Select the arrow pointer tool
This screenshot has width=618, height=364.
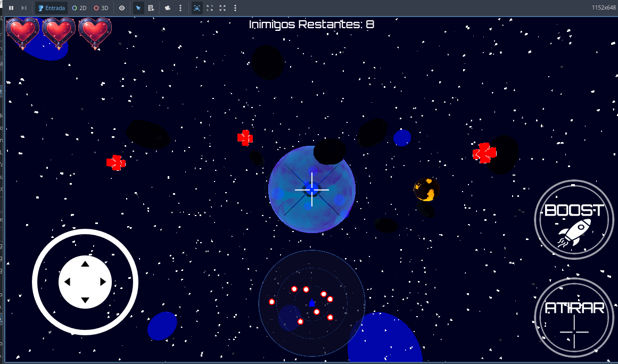tap(138, 8)
